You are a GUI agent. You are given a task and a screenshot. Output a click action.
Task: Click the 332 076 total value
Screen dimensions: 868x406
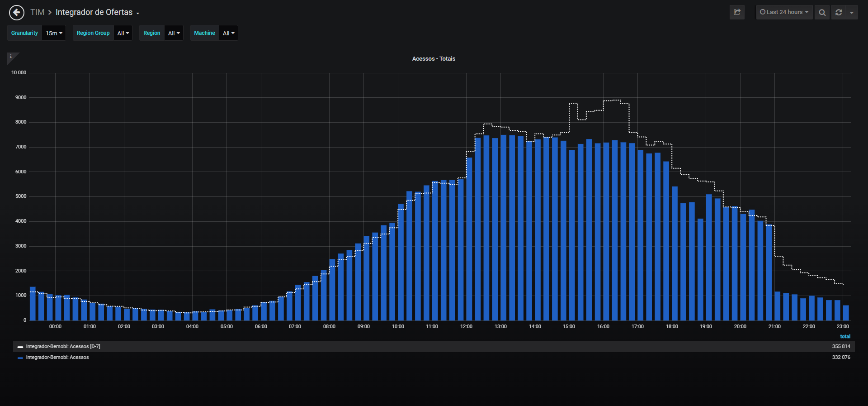(x=841, y=358)
